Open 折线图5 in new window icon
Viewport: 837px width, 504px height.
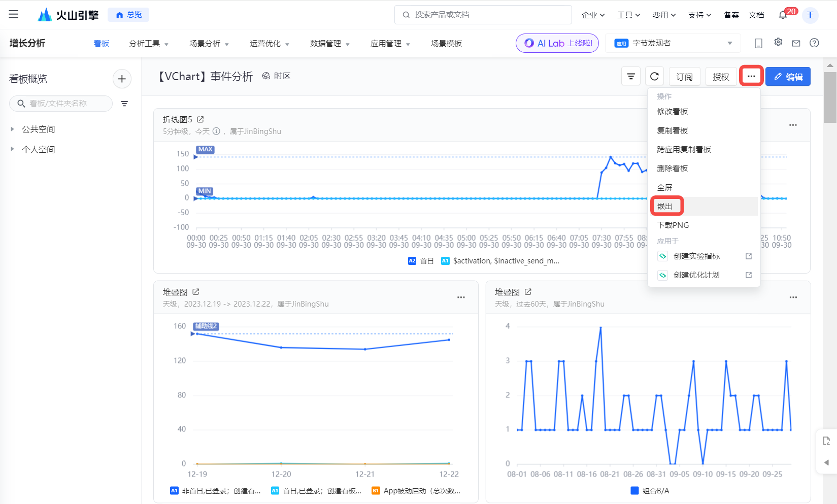click(x=200, y=119)
